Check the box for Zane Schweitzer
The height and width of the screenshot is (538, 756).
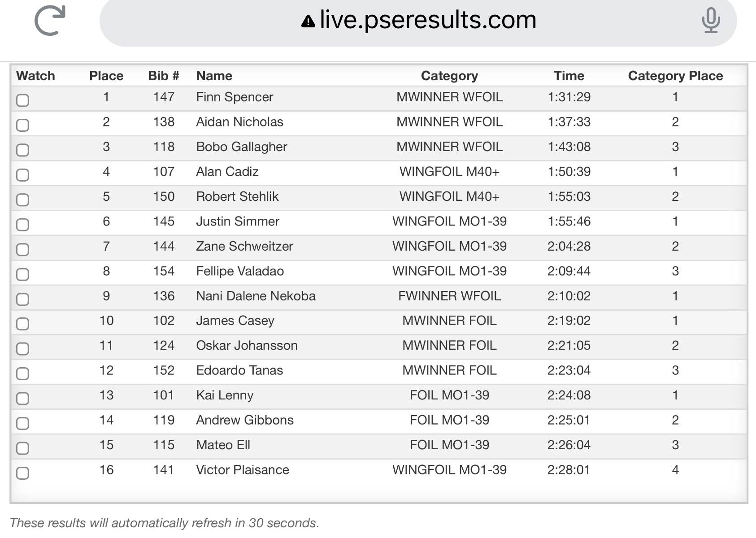click(23, 250)
